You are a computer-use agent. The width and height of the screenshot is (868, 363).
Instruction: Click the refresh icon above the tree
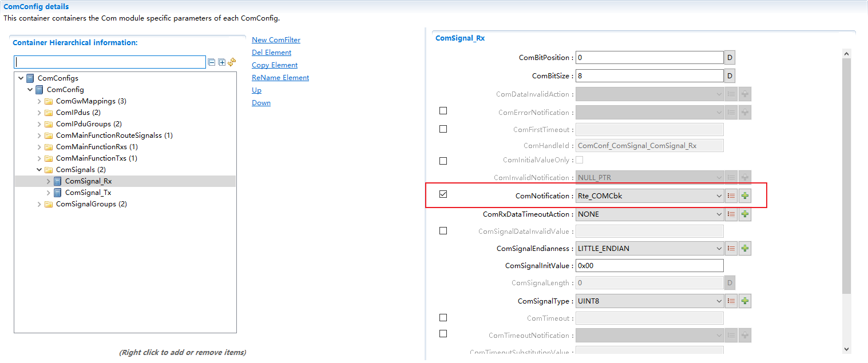(x=232, y=62)
